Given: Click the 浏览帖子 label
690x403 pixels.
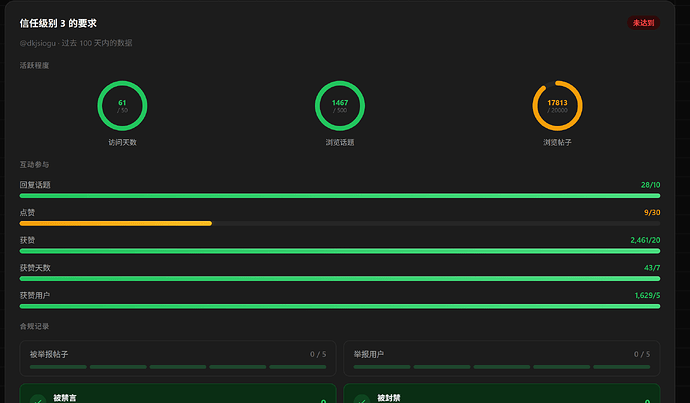Looking at the screenshot, I should tap(557, 143).
